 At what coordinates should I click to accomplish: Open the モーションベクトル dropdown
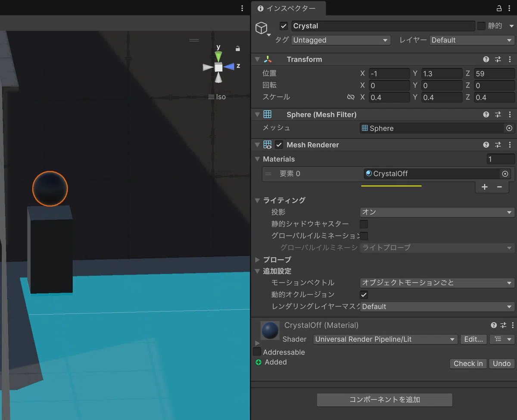pos(437,283)
